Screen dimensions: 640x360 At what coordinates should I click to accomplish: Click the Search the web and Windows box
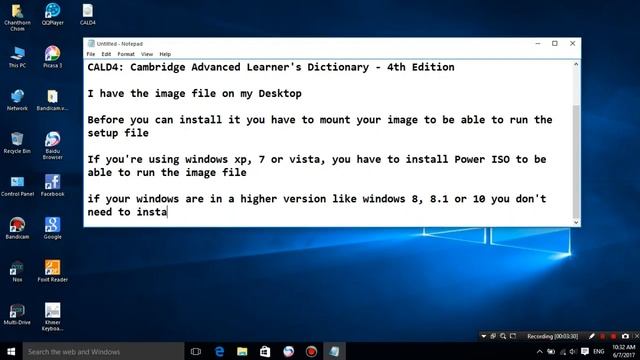pyautogui.click(x=103, y=351)
